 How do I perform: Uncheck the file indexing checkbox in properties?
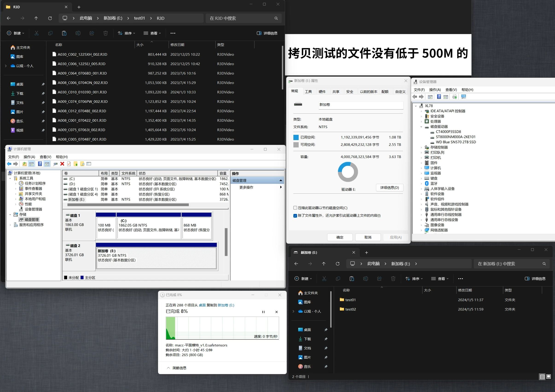pos(295,216)
